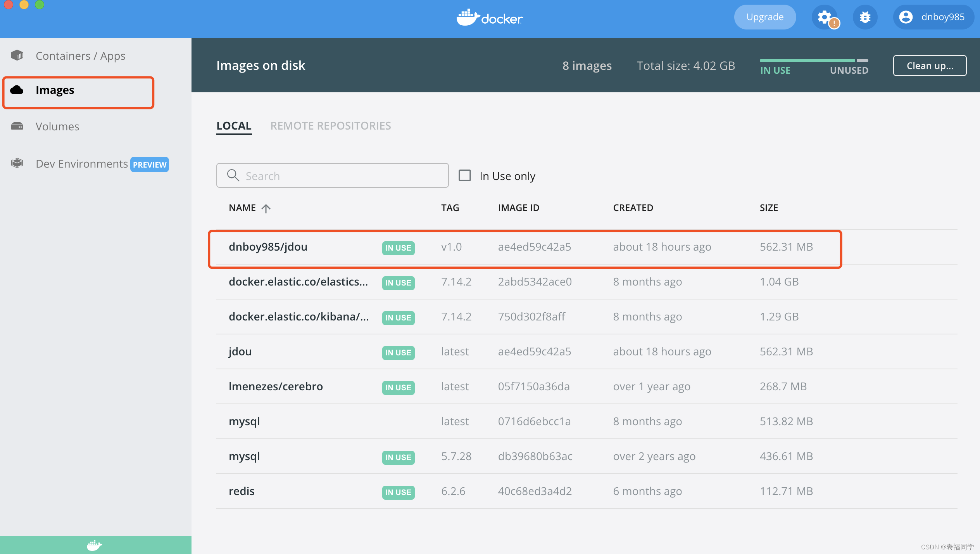This screenshot has height=554, width=980.
Task: Sort images by CREATED column
Action: [x=633, y=208]
